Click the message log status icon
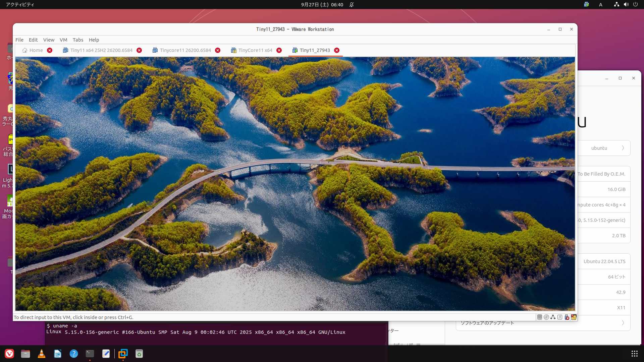 [x=574, y=317]
